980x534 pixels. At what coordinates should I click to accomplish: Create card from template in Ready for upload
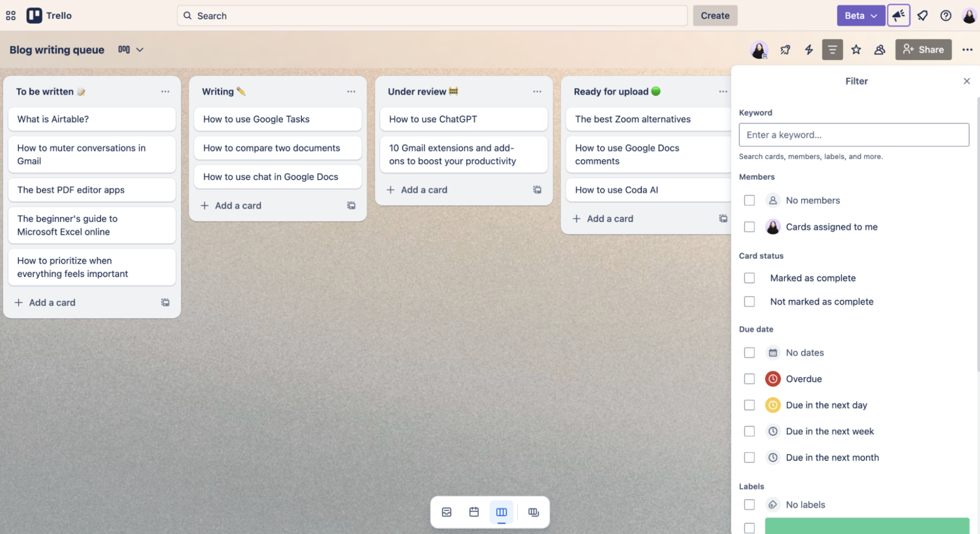coord(723,218)
